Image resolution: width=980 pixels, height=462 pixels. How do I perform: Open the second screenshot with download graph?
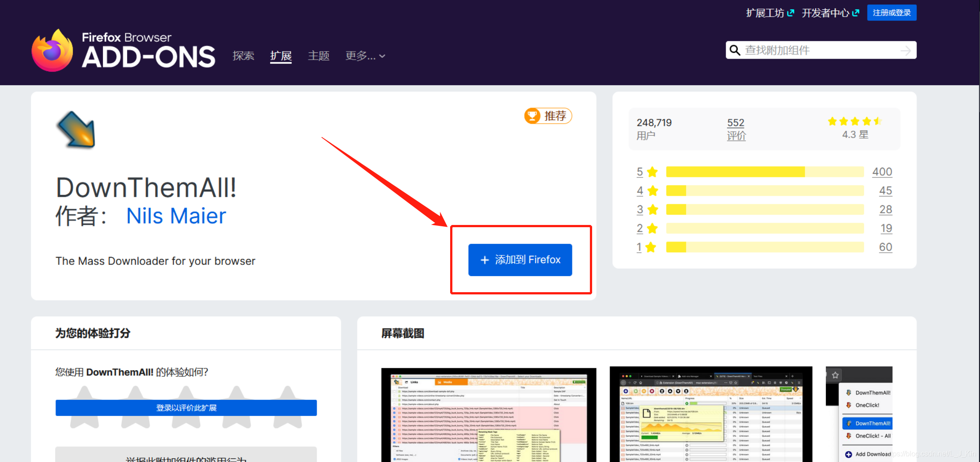[x=711, y=414]
